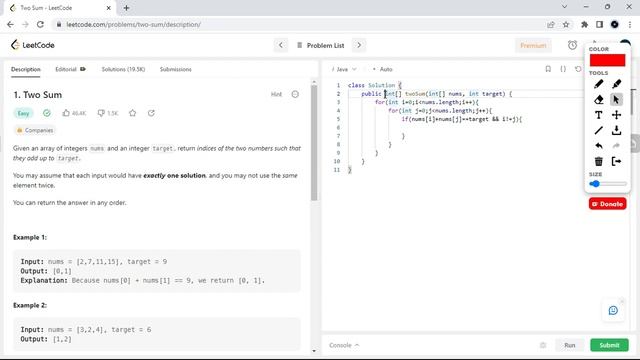Viewport: 640px width, 360px height.
Task: Open the Auto dropdown in editor
Action: pos(382,69)
